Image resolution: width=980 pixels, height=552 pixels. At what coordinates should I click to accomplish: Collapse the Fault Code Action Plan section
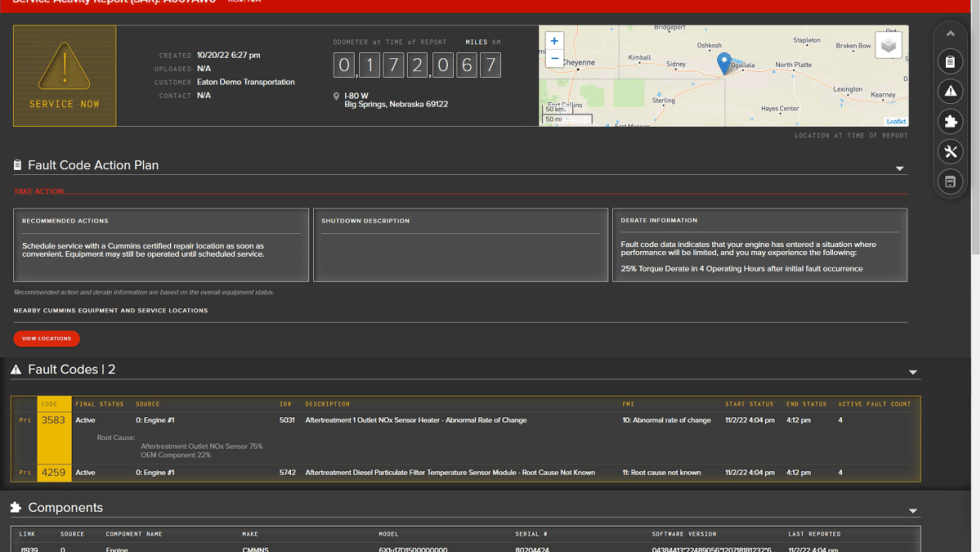click(x=900, y=169)
